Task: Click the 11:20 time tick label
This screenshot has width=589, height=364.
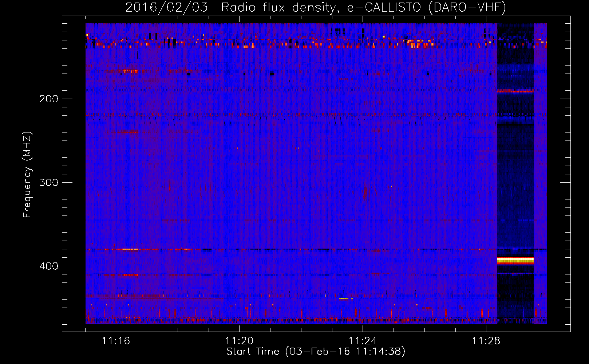Action: tap(239, 341)
